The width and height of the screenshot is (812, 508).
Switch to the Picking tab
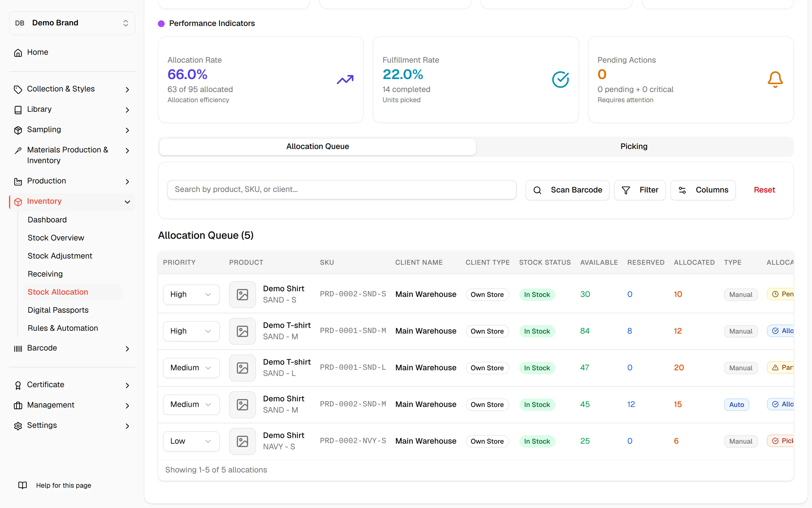pyautogui.click(x=634, y=146)
